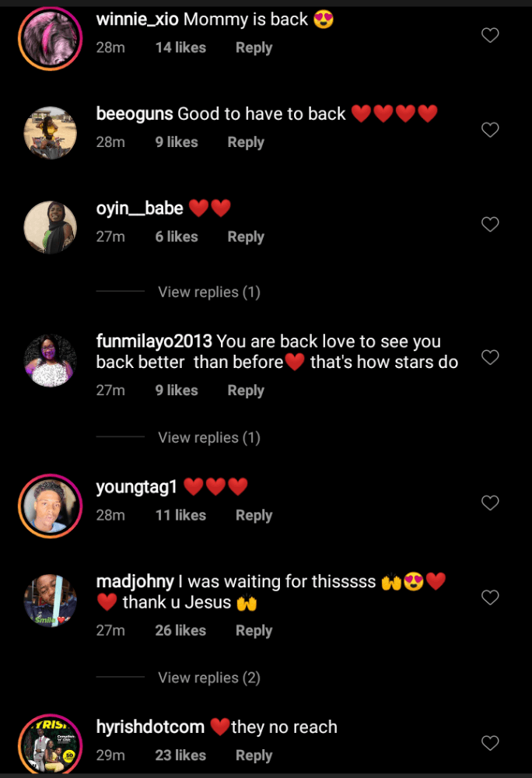The image size is (532, 778).
Task: Like hyrishdotcom's comment
Action: [490, 743]
